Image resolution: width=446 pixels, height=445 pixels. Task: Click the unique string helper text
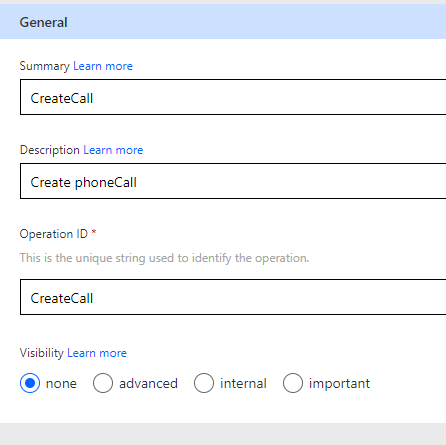point(164,258)
